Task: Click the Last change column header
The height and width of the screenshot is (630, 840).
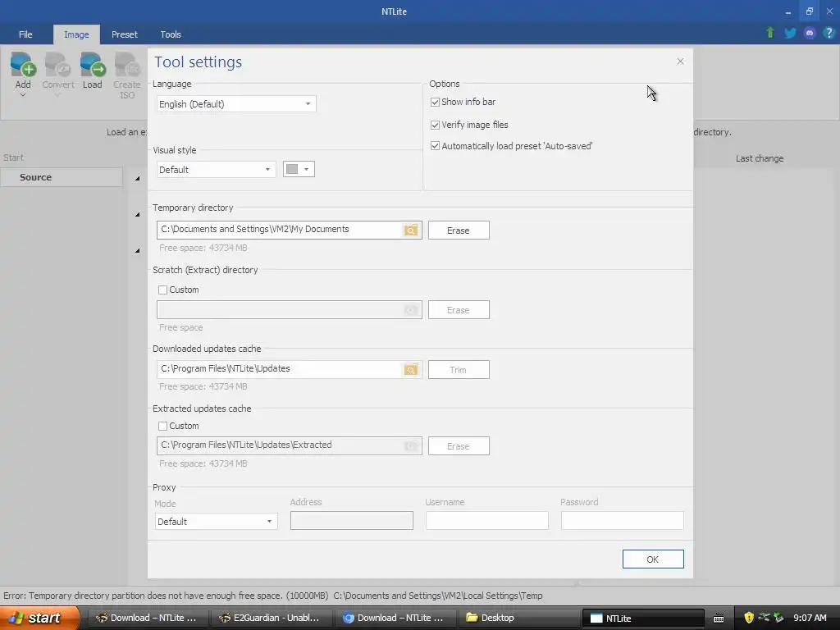Action: (x=759, y=158)
